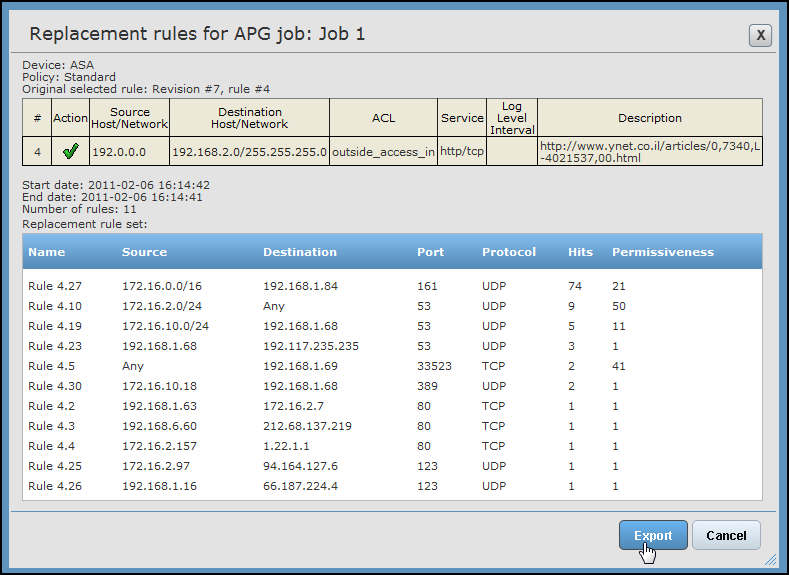Click the ynet.co.il description URL

pos(648,151)
